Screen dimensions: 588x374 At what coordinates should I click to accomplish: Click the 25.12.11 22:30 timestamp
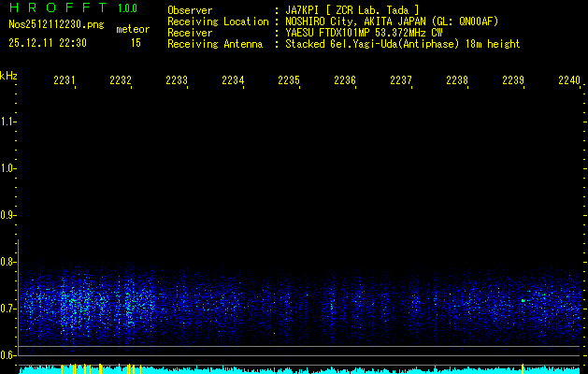point(47,43)
